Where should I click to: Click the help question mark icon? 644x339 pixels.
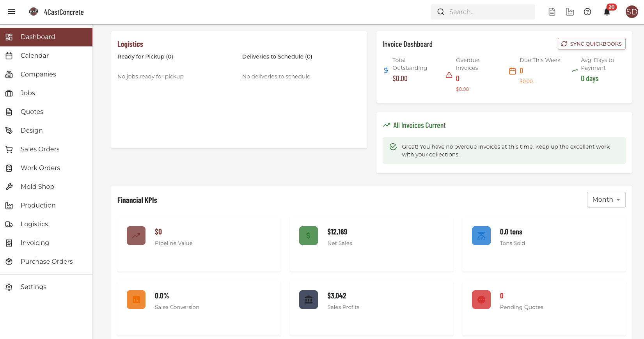pos(587,12)
